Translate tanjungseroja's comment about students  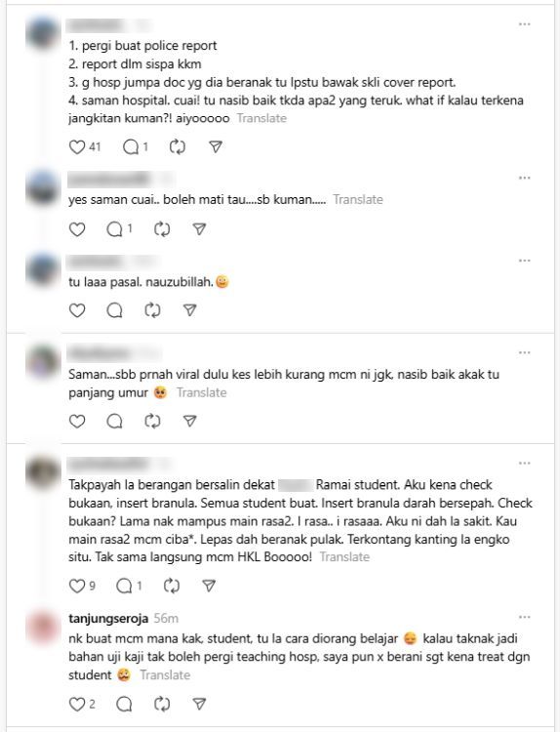point(165,675)
